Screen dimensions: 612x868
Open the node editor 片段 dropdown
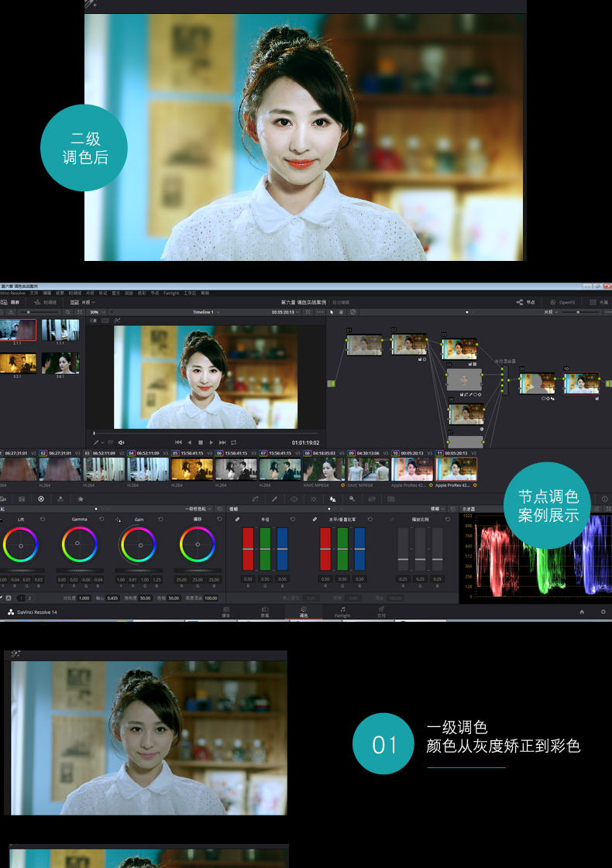(x=551, y=312)
